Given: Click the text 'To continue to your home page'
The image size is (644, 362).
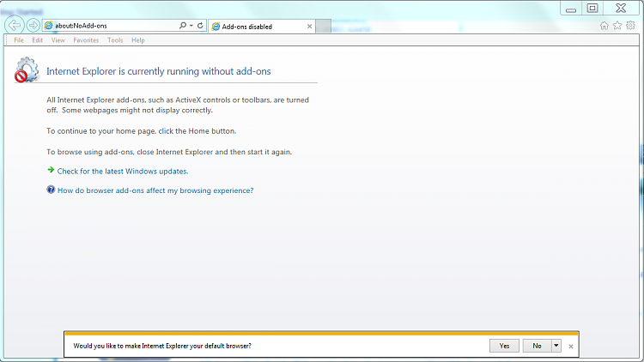Looking at the screenshot, I should click(x=101, y=131).
